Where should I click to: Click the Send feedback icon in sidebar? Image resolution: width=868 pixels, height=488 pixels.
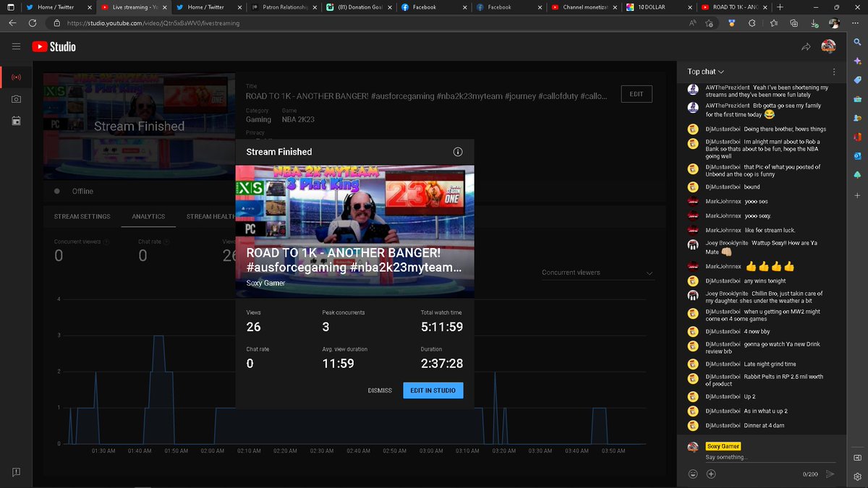(16, 471)
